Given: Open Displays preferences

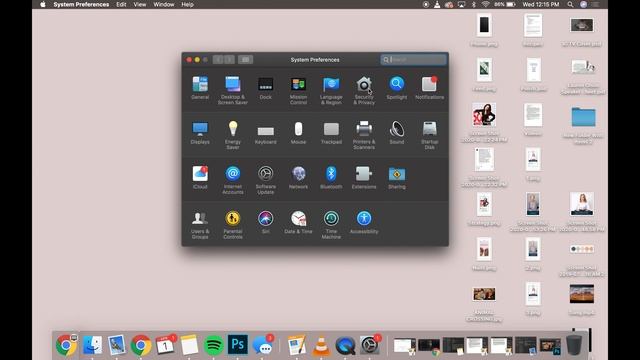Looking at the screenshot, I should (200, 132).
